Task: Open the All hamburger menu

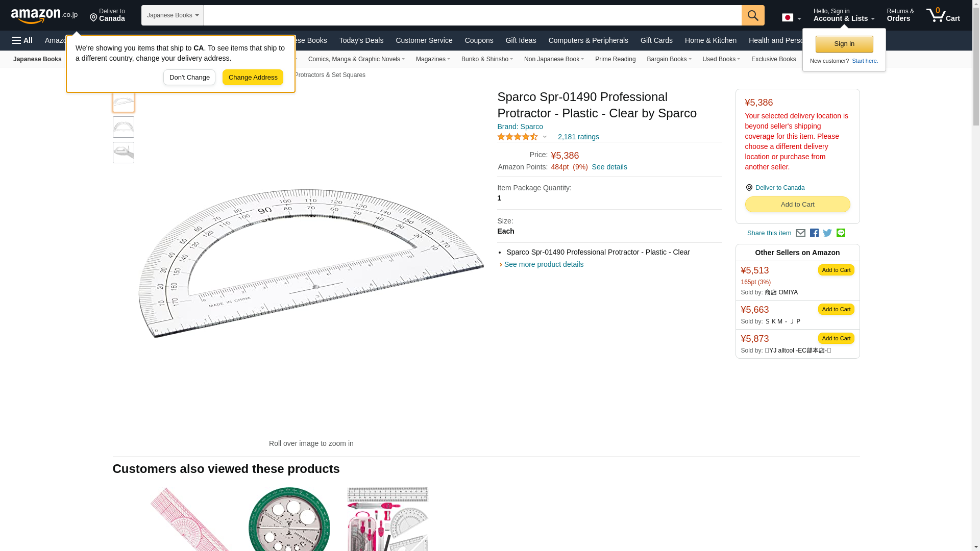Action: tap(22, 40)
